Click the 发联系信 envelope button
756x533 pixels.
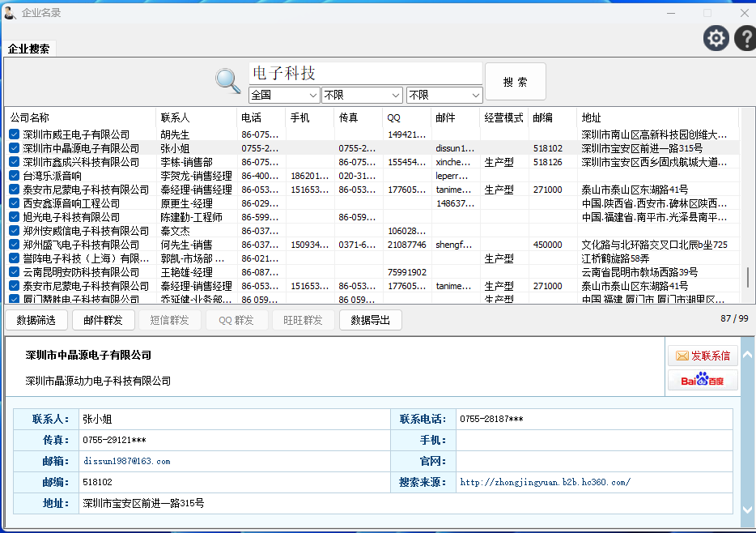pos(703,356)
